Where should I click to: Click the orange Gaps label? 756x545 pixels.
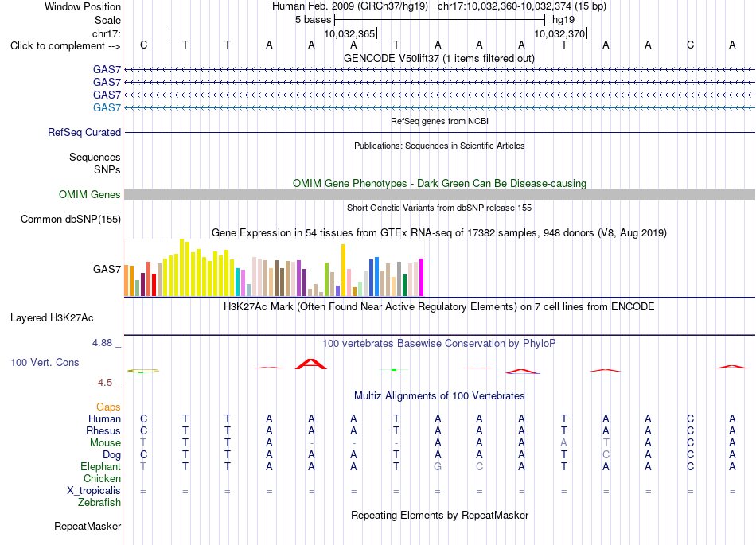[108, 407]
